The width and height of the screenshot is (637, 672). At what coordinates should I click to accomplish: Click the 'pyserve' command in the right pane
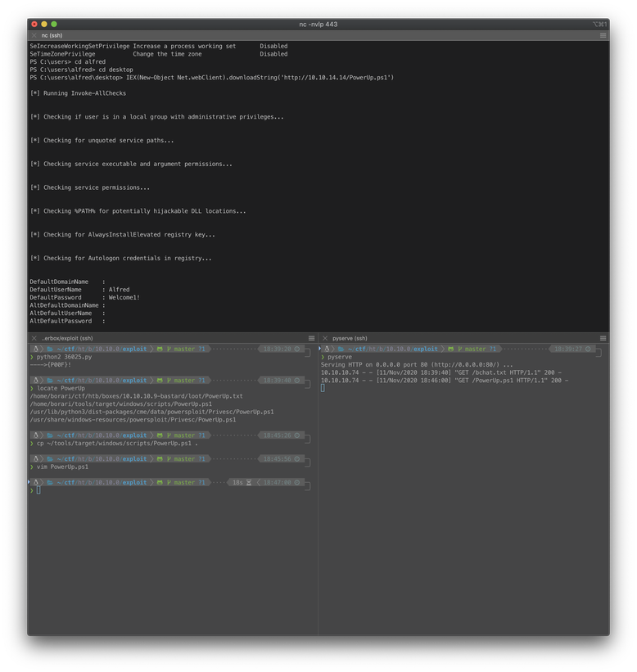click(x=340, y=357)
